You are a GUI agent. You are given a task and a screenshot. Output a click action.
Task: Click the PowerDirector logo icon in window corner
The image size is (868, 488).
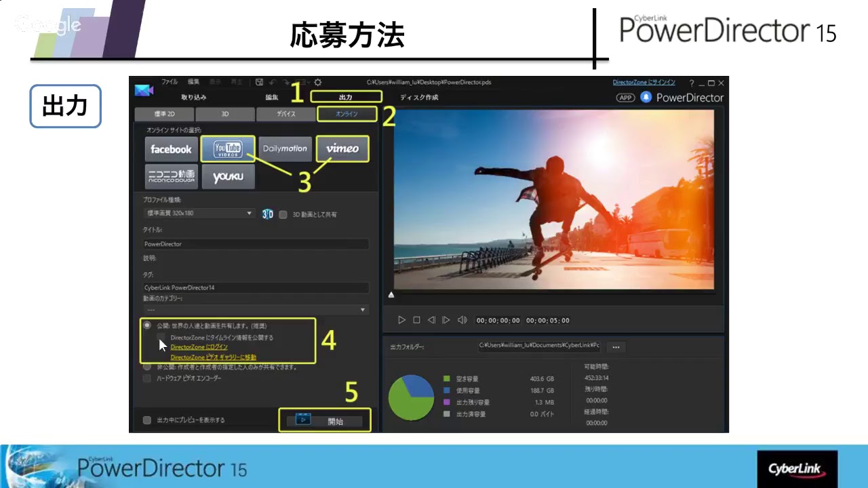point(144,91)
